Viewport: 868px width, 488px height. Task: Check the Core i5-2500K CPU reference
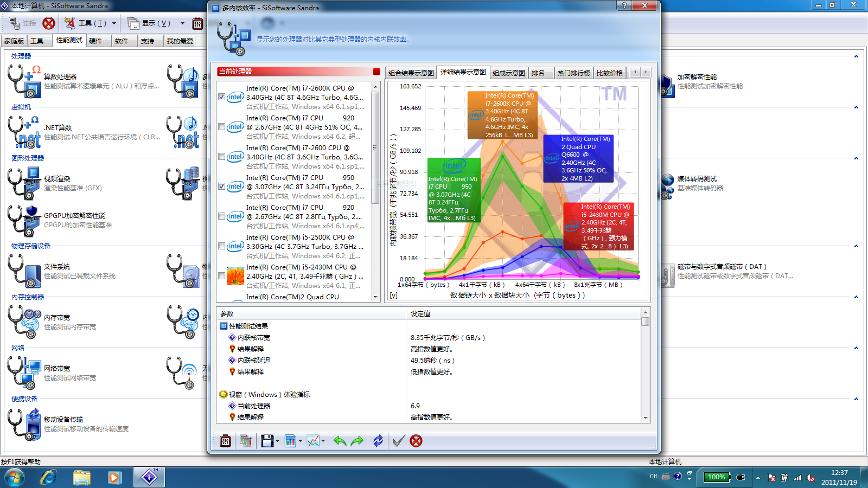click(221, 246)
